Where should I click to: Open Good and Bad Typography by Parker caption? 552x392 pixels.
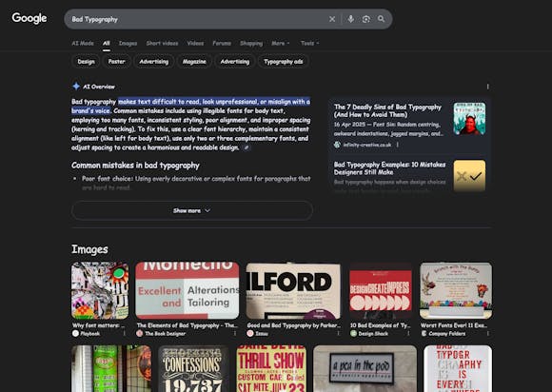[x=294, y=325]
